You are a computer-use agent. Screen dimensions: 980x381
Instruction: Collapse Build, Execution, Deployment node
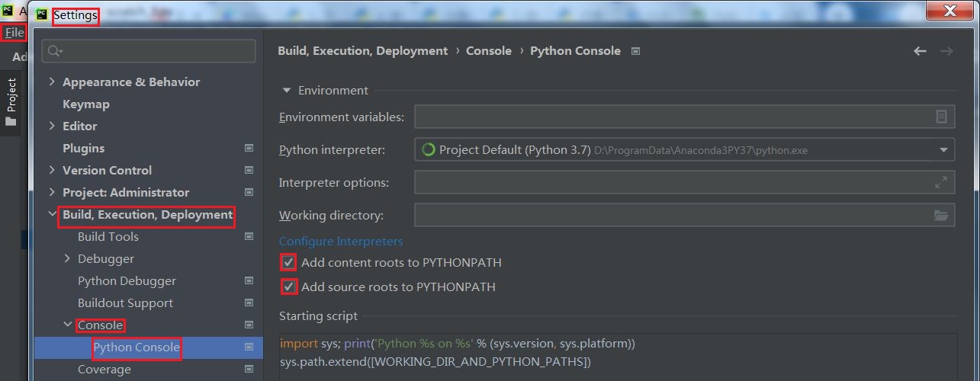tap(52, 215)
